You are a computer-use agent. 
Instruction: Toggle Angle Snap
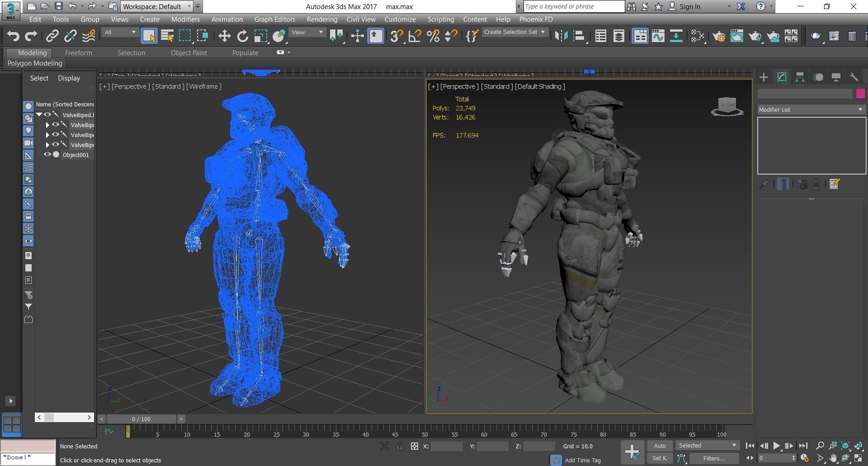coord(415,36)
